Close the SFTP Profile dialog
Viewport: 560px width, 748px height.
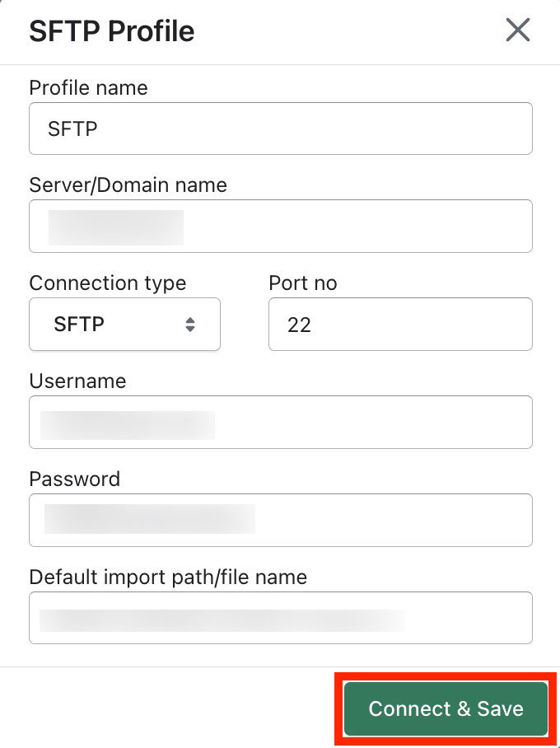click(x=517, y=30)
